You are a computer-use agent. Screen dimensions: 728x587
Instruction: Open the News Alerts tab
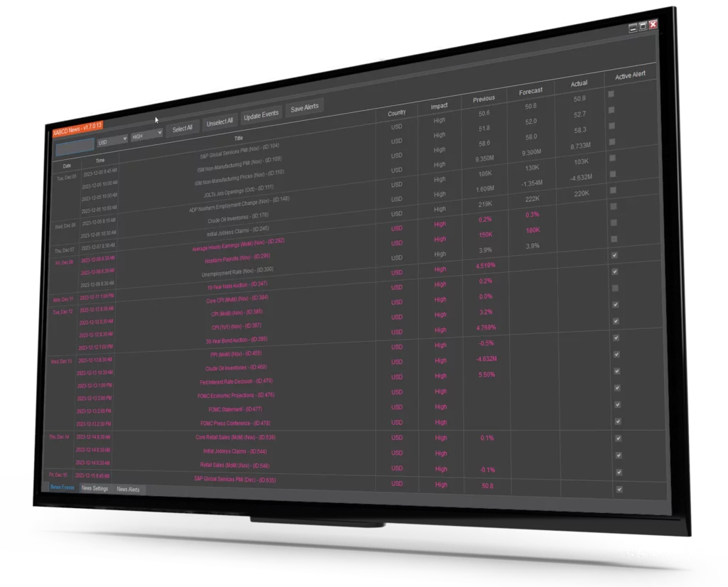pyautogui.click(x=128, y=489)
